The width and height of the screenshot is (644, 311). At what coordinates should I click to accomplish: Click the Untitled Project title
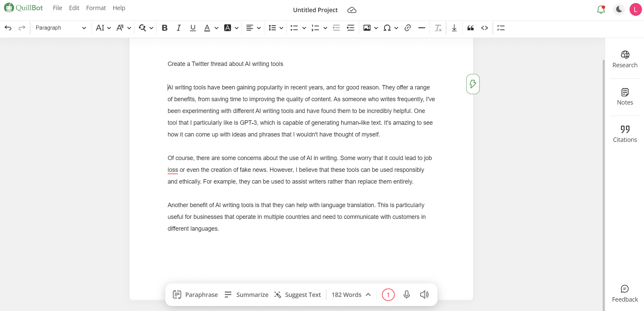click(x=315, y=10)
